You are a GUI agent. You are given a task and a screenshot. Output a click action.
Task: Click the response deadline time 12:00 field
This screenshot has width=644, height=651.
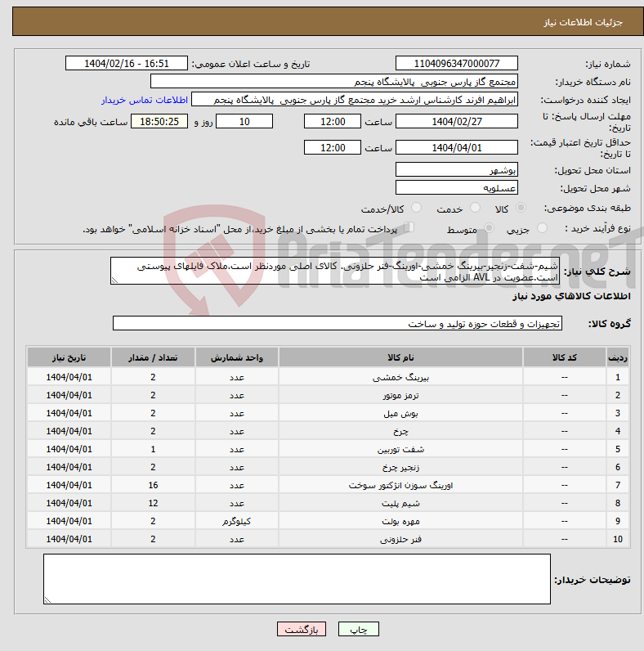(x=333, y=121)
